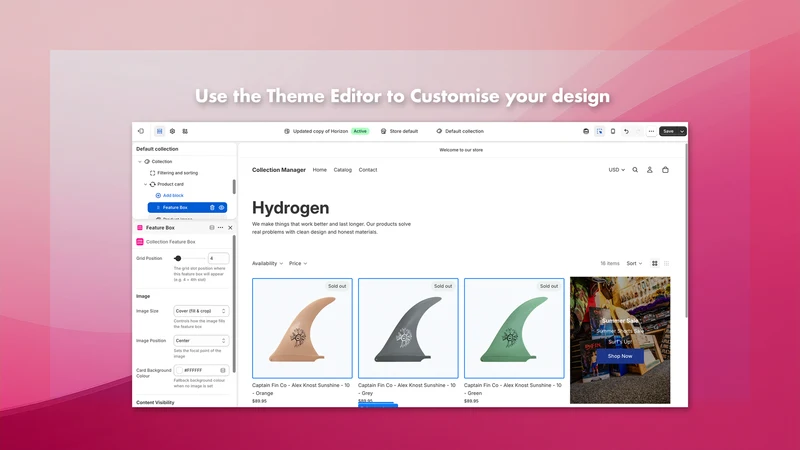This screenshot has height=450, width=800.
Task: Click the database icon in top toolbar
Action: [x=586, y=131]
